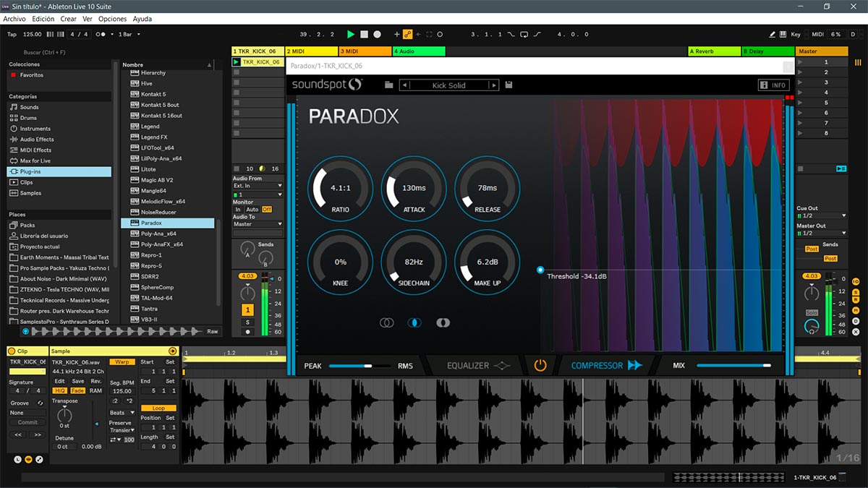Select Legend FX plug-in in browser list
Screen dimensions: 868x488
click(x=154, y=137)
